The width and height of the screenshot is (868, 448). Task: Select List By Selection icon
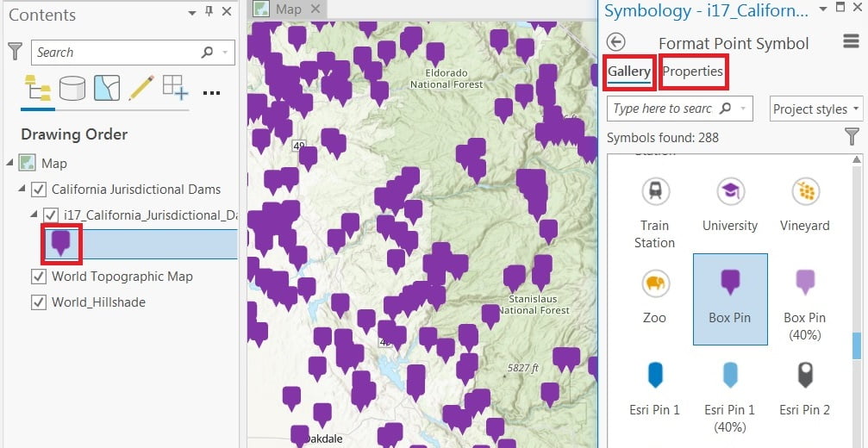click(x=107, y=88)
